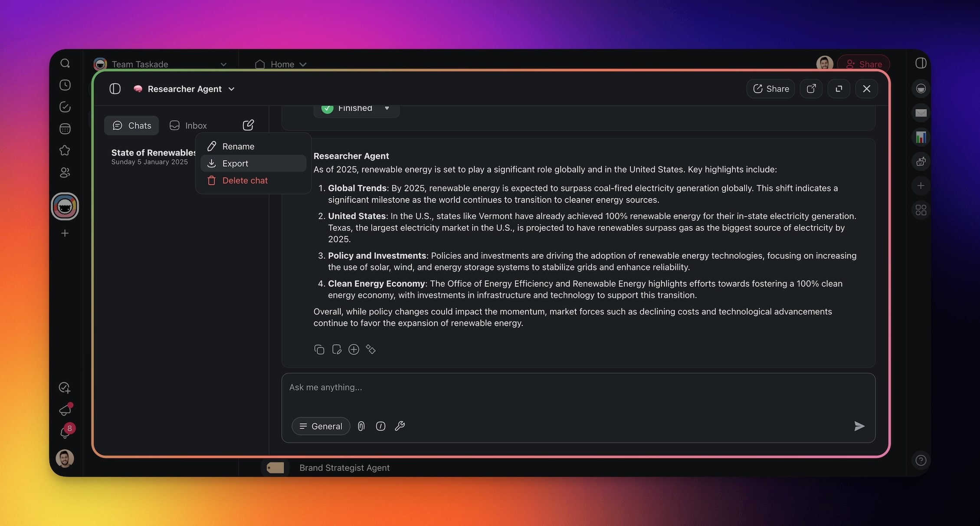Open the search icon in sidebar
This screenshot has height=526, width=980.
click(65, 63)
